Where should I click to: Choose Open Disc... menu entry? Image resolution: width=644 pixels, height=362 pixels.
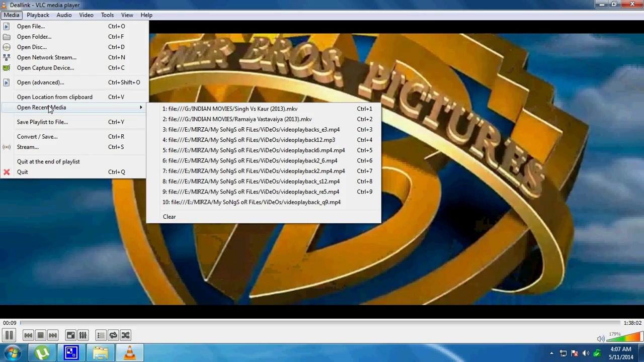[x=73, y=47]
